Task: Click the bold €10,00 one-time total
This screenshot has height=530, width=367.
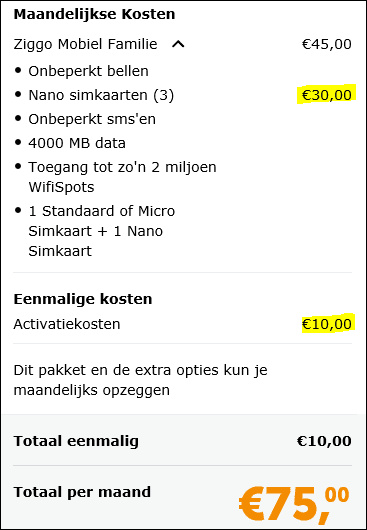Action: (x=324, y=441)
